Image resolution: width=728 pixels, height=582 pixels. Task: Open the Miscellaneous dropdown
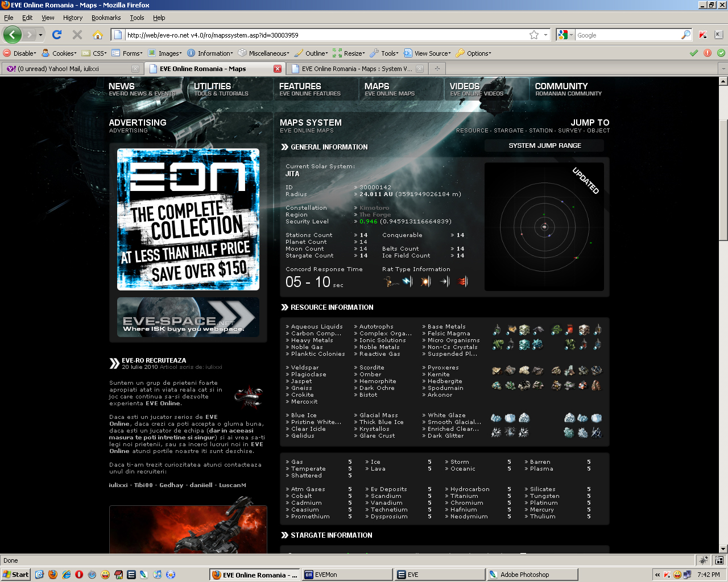[264, 53]
